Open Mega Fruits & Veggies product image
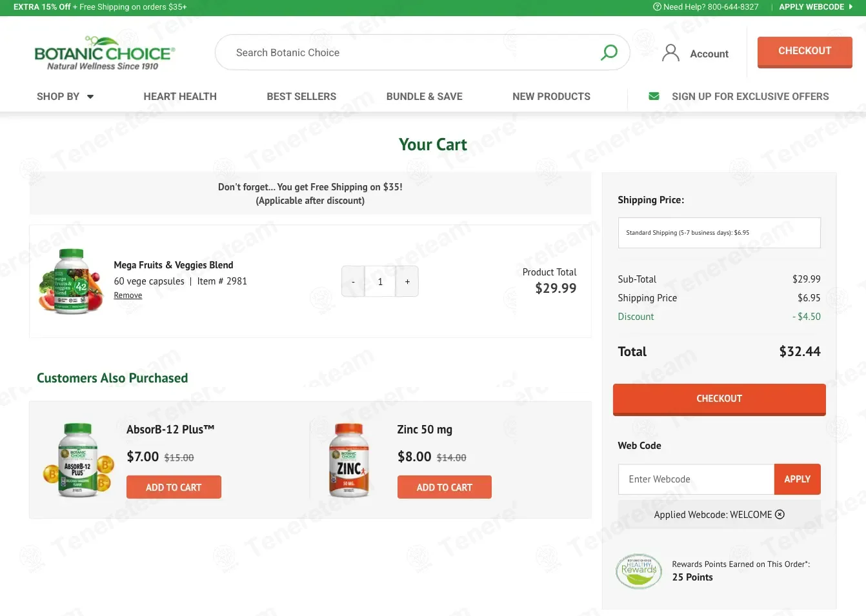Screen dimensions: 866x616 [x=71, y=281]
